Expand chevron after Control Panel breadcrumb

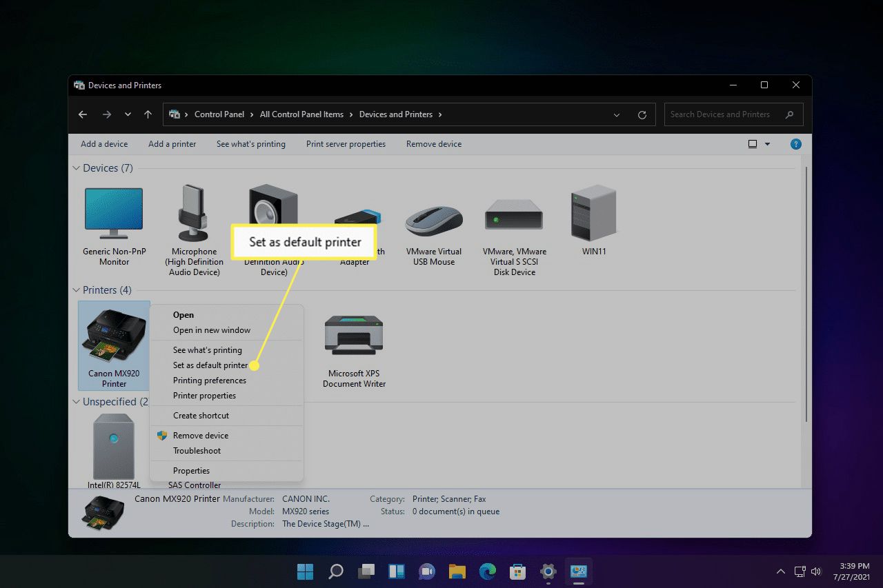(x=252, y=114)
